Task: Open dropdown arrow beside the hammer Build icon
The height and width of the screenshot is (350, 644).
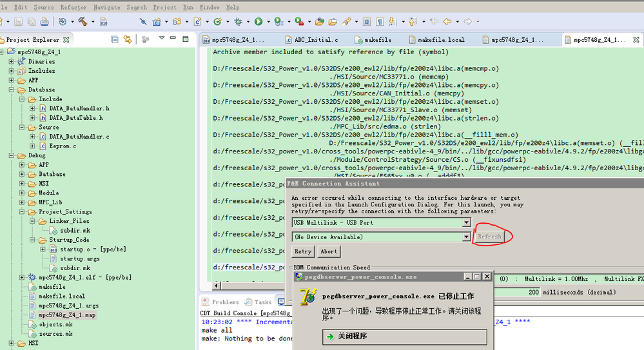Action: pyautogui.click(x=93, y=22)
